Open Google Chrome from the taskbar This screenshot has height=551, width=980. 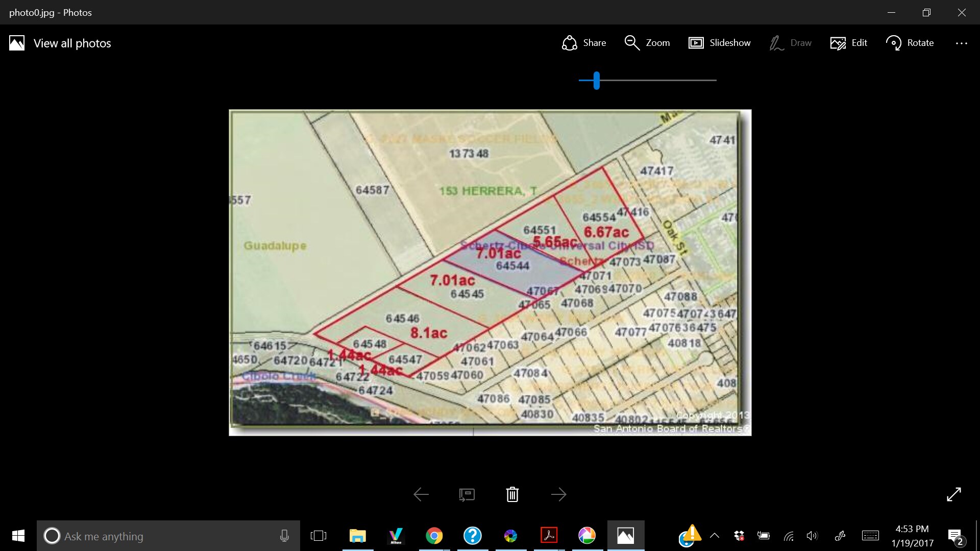[x=434, y=536]
